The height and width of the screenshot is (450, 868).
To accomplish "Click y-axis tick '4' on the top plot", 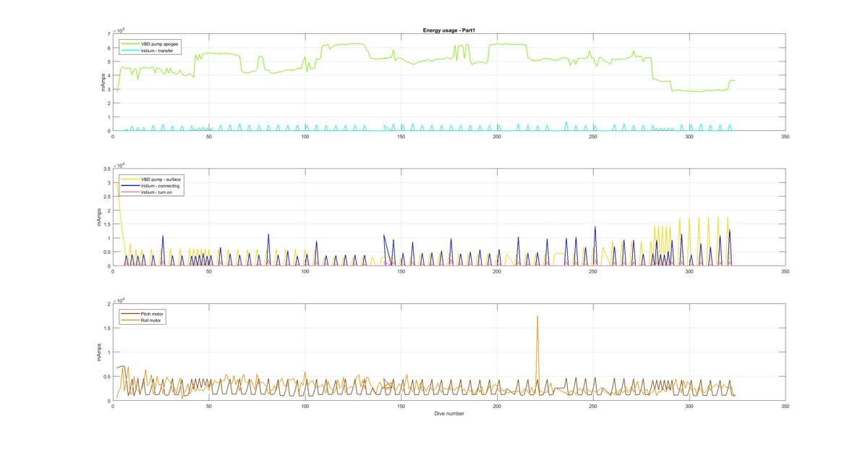I will (109, 76).
